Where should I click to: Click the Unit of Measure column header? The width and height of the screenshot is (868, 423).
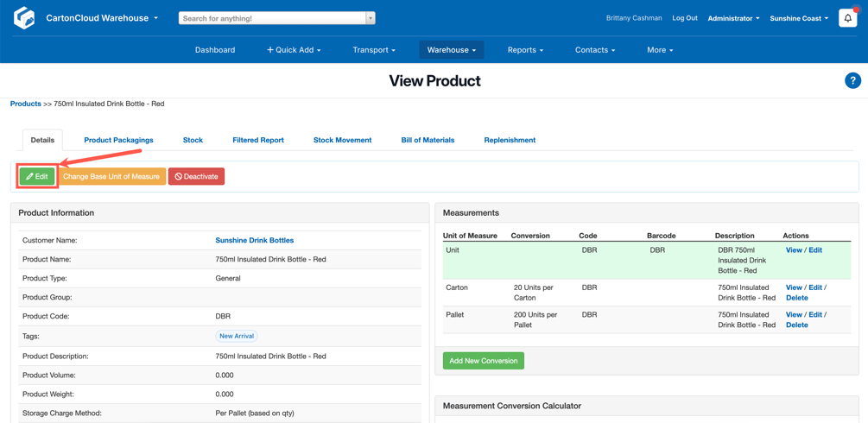470,236
